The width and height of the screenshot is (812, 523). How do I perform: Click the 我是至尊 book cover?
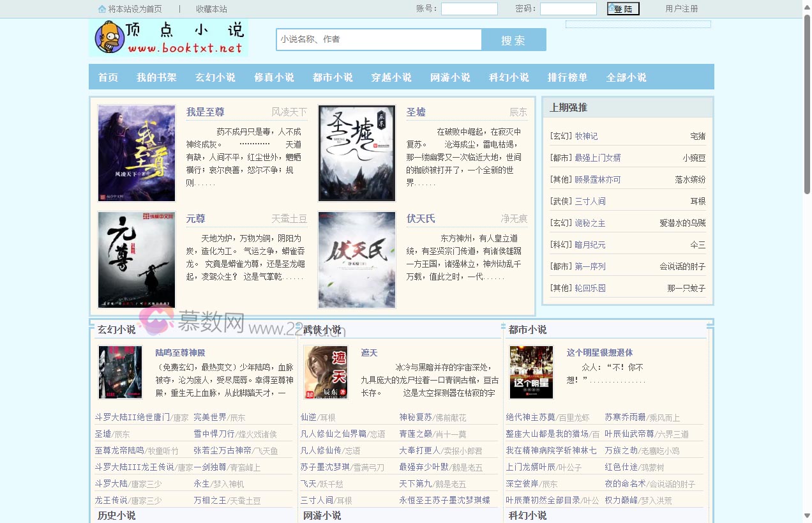pyautogui.click(x=136, y=153)
